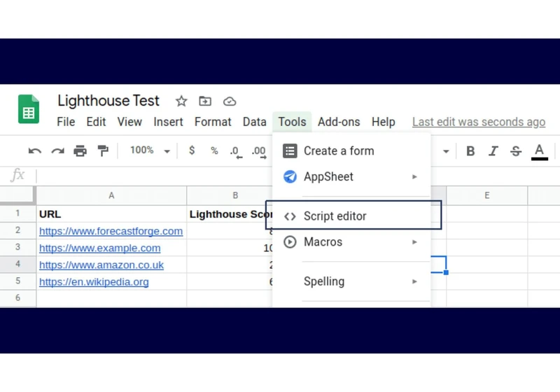Open the Edit menu
The width and height of the screenshot is (560, 392).
point(96,122)
